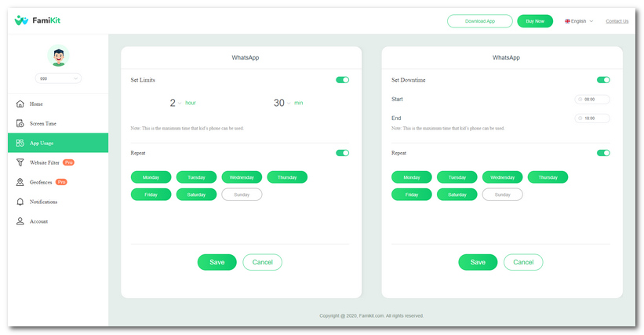This screenshot has height=335, width=644.
Task: Click the Screen Time clock icon
Action: tap(20, 124)
